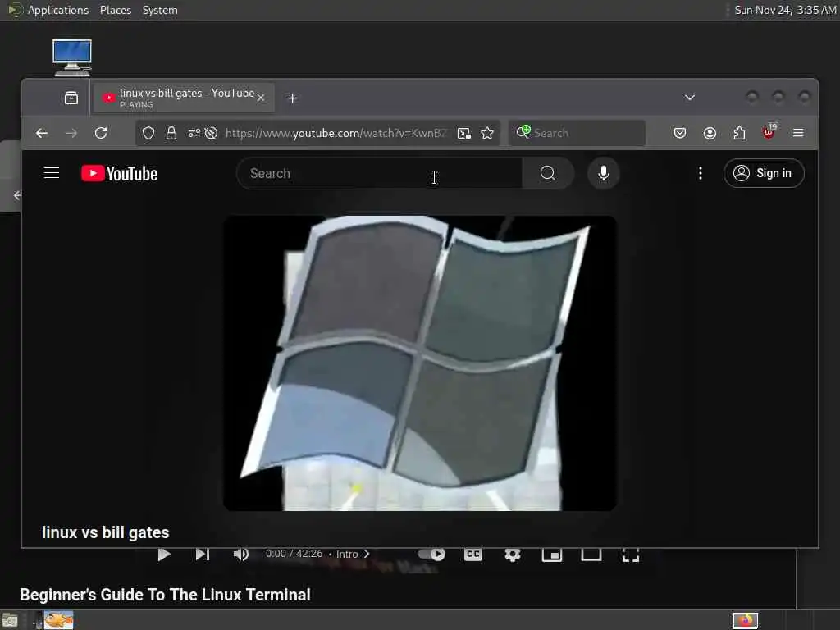
Task: Click Sign in button on YouTube
Action: click(764, 173)
